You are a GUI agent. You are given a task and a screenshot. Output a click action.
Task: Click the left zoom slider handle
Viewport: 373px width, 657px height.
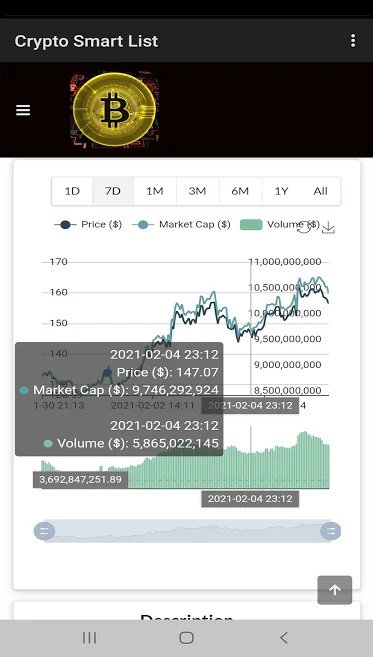tap(44, 531)
